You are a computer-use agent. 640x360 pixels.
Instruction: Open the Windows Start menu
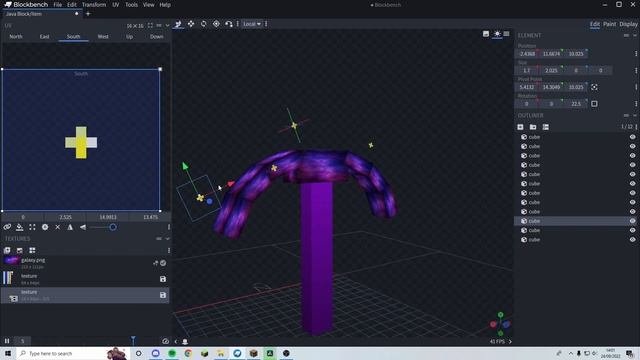click(x=8, y=353)
